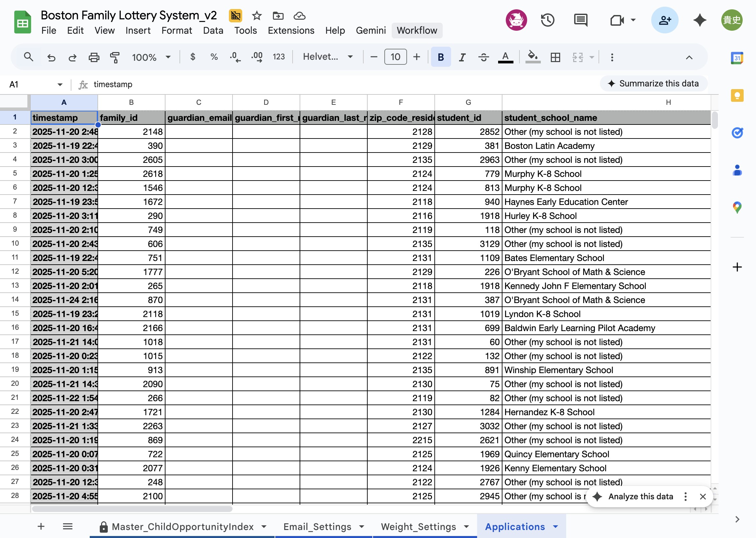The height and width of the screenshot is (538, 756).
Task: Open Google Tasks in side panel
Action: point(737,133)
